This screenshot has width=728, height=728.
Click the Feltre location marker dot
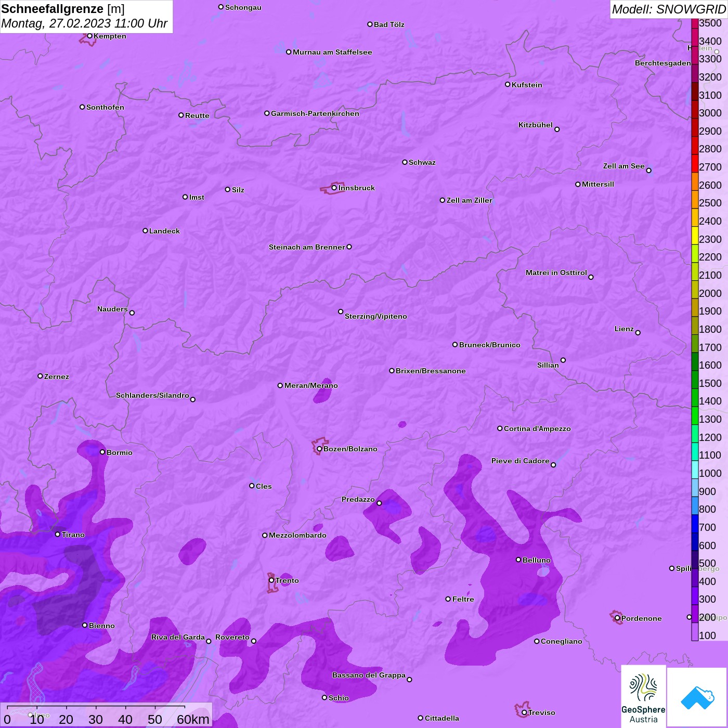coord(448,599)
